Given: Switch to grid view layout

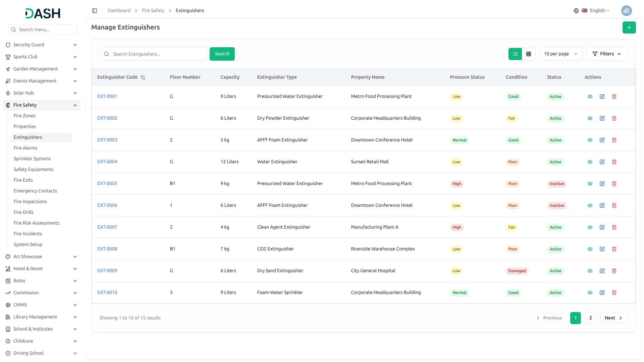Looking at the screenshot, I should 529,54.
